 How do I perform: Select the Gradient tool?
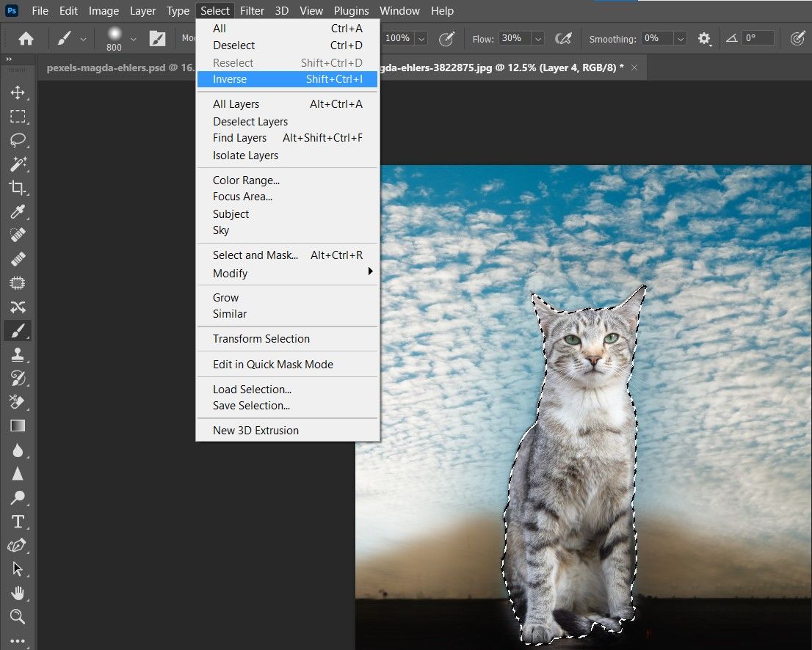click(x=18, y=426)
